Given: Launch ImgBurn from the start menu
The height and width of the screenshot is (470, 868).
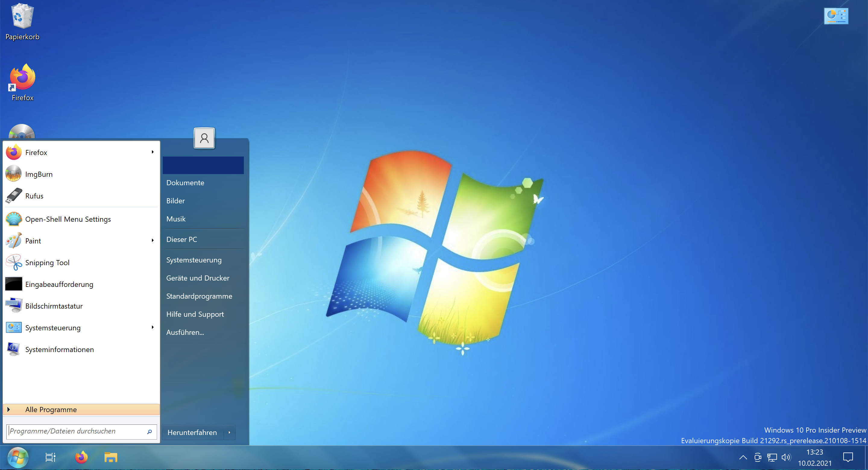Looking at the screenshot, I should click(38, 174).
